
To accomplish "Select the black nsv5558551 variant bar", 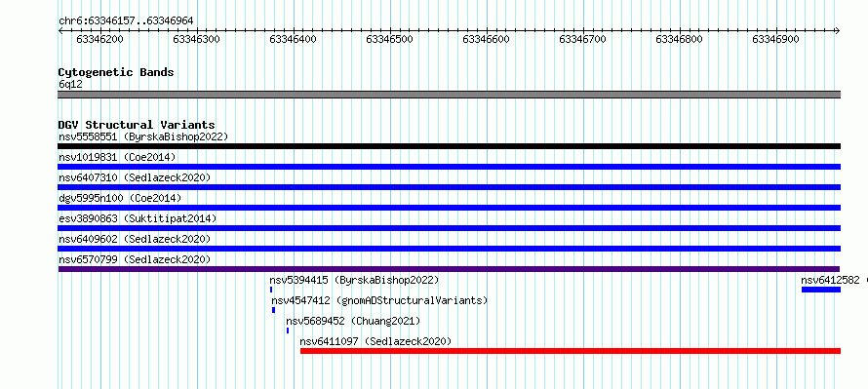I will pyautogui.click(x=449, y=146).
